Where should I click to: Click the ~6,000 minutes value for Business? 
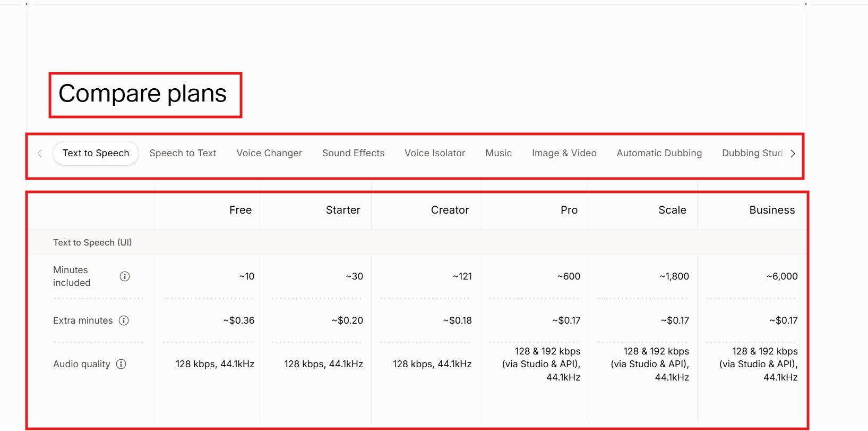tap(782, 276)
